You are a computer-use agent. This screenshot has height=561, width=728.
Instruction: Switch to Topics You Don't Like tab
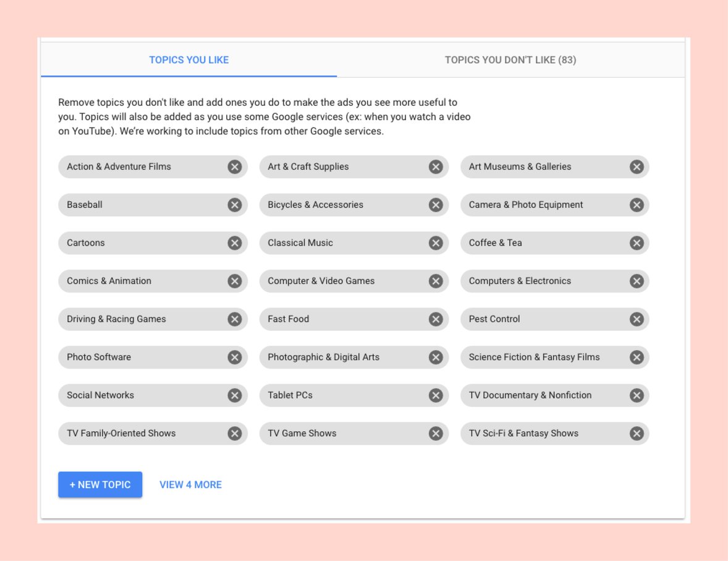(510, 60)
